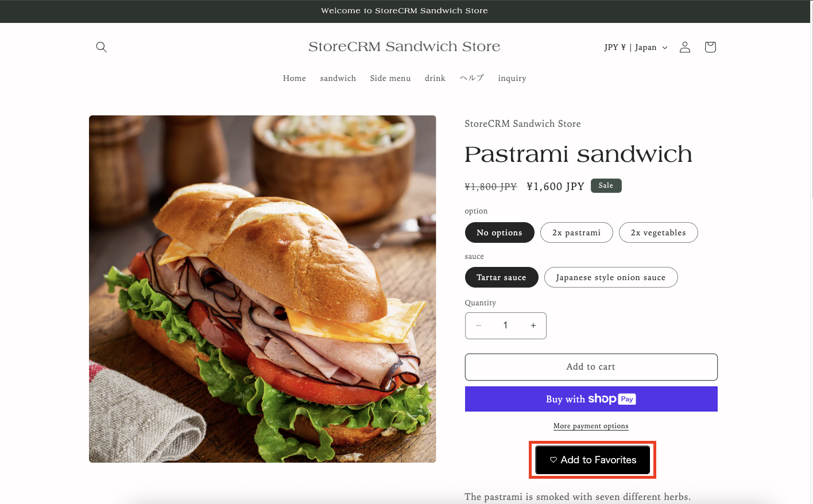Select the No options variant
The width and height of the screenshot is (813, 504).
pos(500,232)
